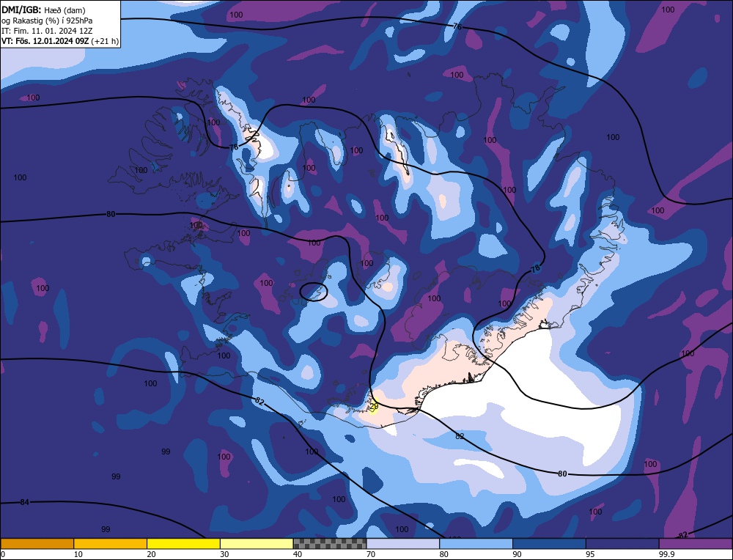Click the legend scale value '30'
Viewport: 733px width, 560px height.
click(224, 554)
